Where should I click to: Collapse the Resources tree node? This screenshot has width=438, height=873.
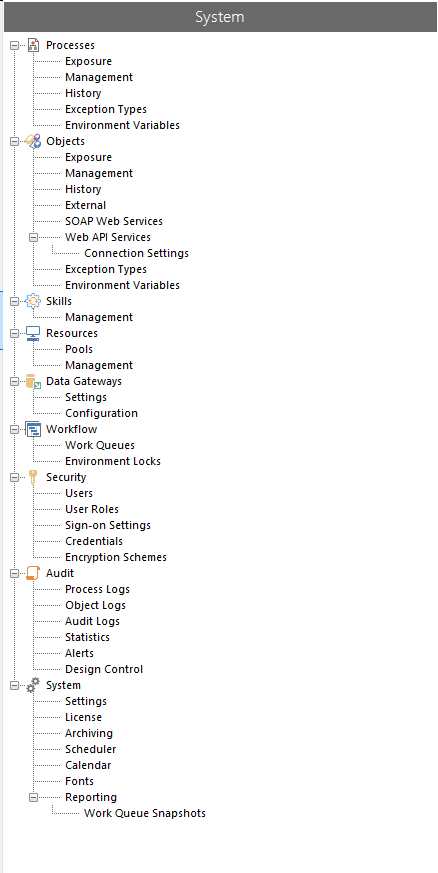(x=14, y=333)
